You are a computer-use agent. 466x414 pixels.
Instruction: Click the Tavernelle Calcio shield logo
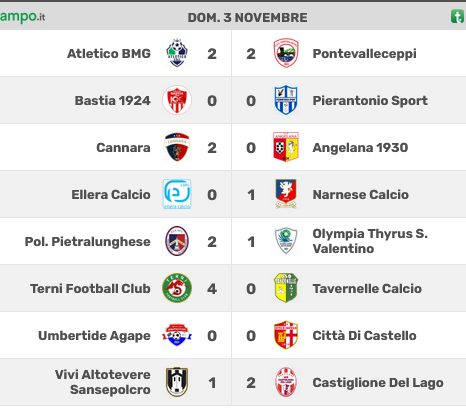pos(286,288)
